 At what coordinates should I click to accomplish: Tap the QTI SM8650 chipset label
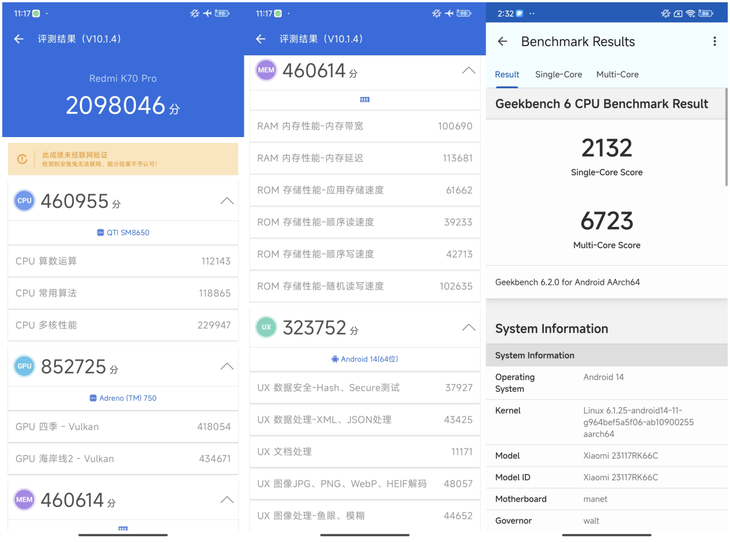128,232
